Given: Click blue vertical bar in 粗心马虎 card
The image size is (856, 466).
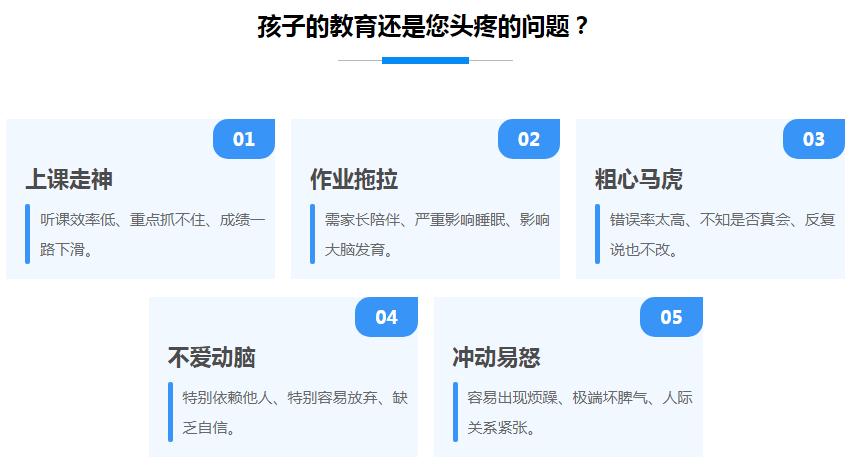Looking at the screenshot, I should tap(598, 234).
